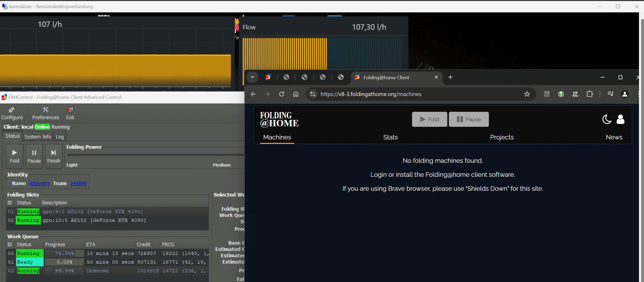The width and height of the screenshot is (644, 282).
Task: Switch to the System Info tab
Action: pyautogui.click(x=38, y=137)
